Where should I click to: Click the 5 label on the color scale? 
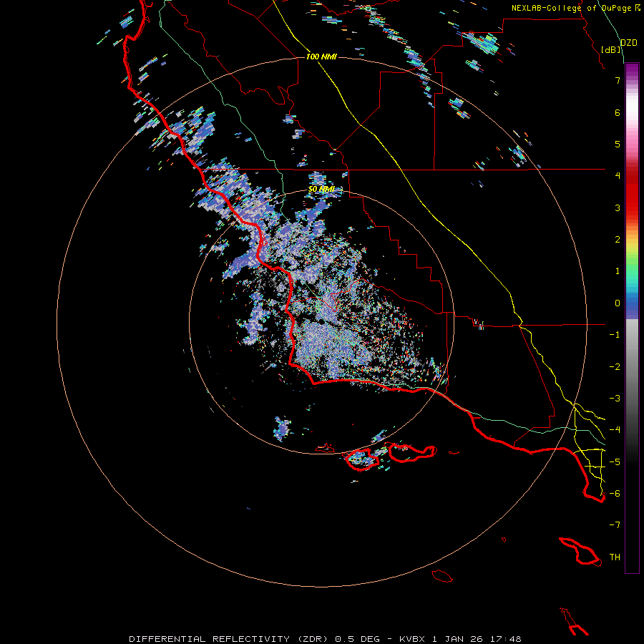point(618,144)
